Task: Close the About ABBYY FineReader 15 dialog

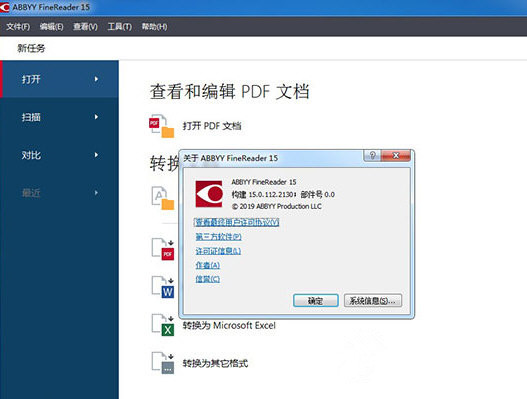Action: tap(396, 156)
